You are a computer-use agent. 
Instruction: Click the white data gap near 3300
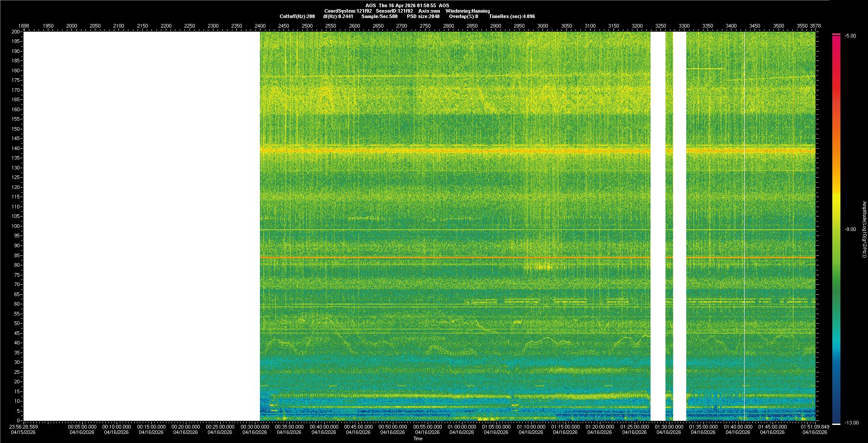point(679,226)
